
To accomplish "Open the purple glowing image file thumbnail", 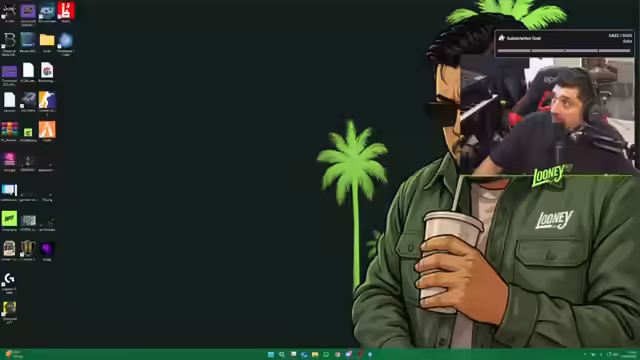I will coord(47,249).
